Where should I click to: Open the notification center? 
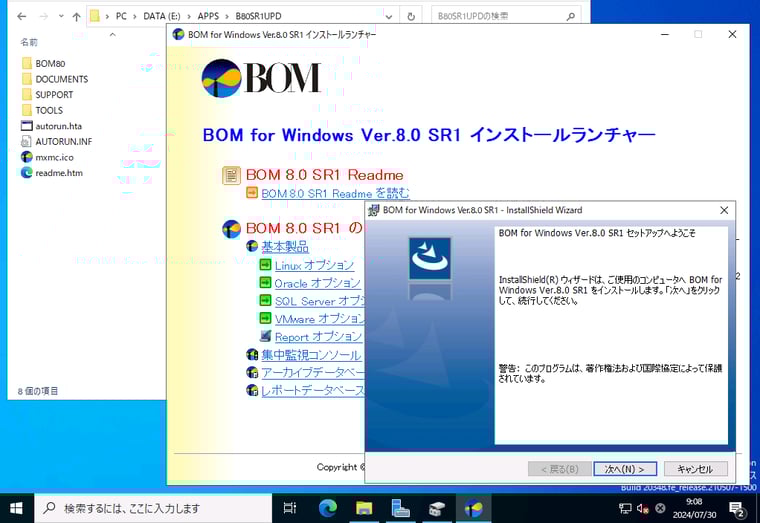pos(737,508)
